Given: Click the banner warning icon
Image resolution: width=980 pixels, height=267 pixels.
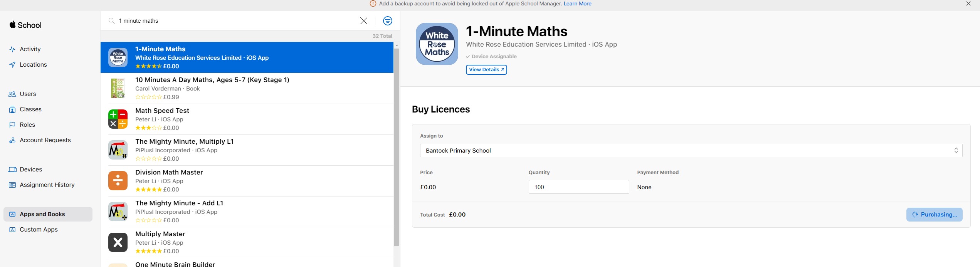Looking at the screenshot, I should pyautogui.click(x=373, y=4).
